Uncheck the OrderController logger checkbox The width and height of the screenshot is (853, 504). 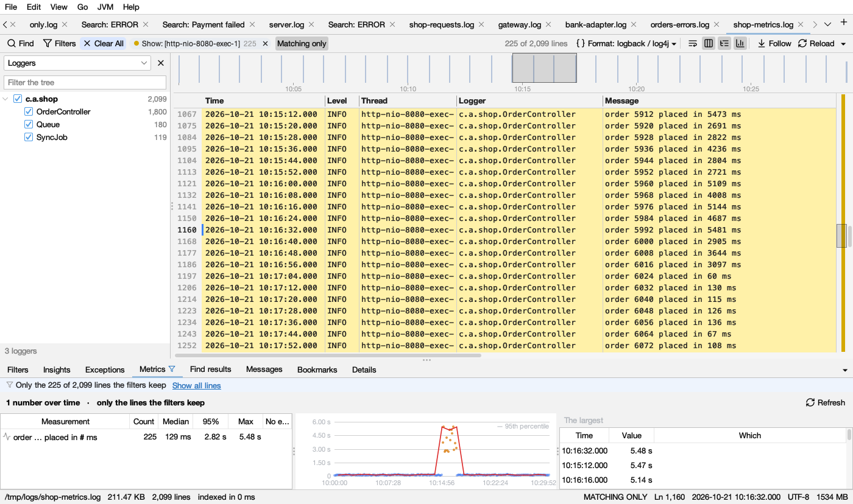pos(29,111)
